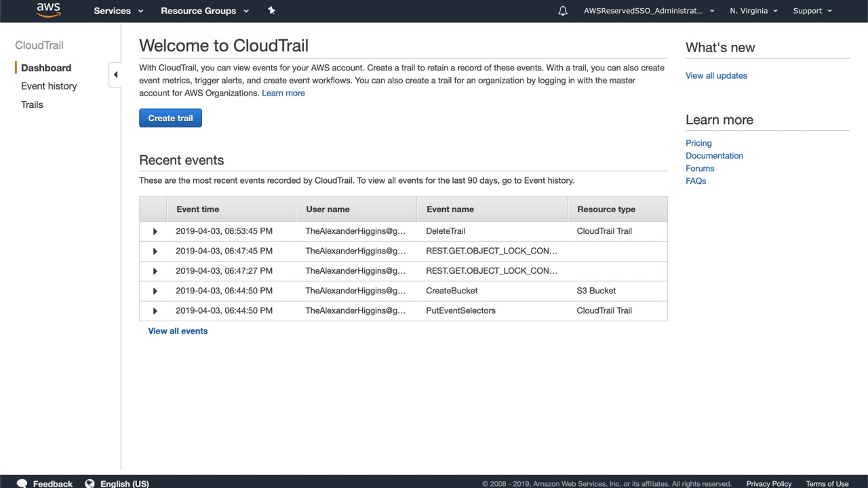The height and width of the screenshot is (488, 868).
Task: Click the Feedback speech bubble icon
Action: (x=22, y=483)
